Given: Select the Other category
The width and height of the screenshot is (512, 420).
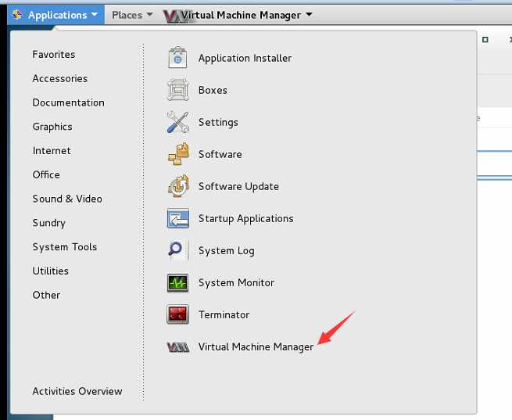Looking at the screenshot, I should tap(46, 295).
